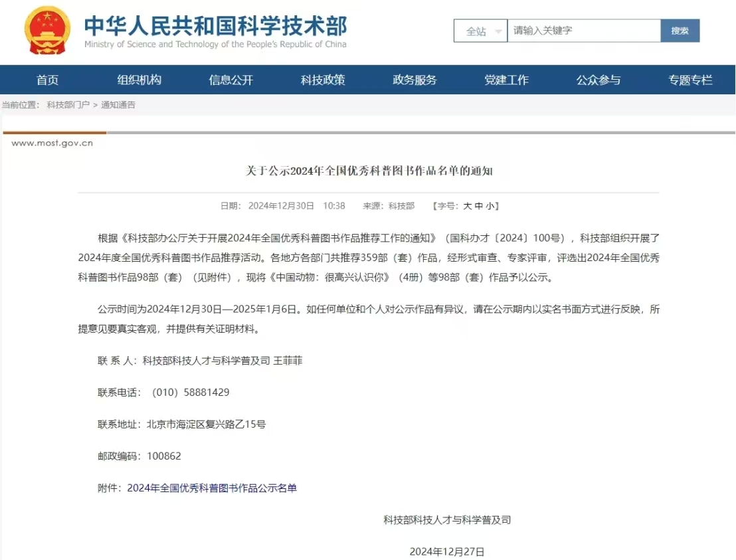The width and height of the screenshot is (736, 560).
Task: Open the 组织机构 menu item
Action: [139, 80]
